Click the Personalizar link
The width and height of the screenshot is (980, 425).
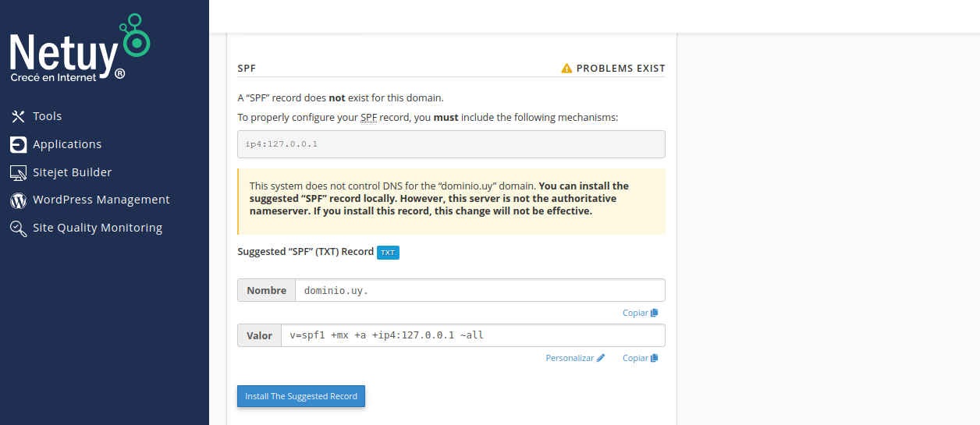pyautogui.click(x=570, y=358)
